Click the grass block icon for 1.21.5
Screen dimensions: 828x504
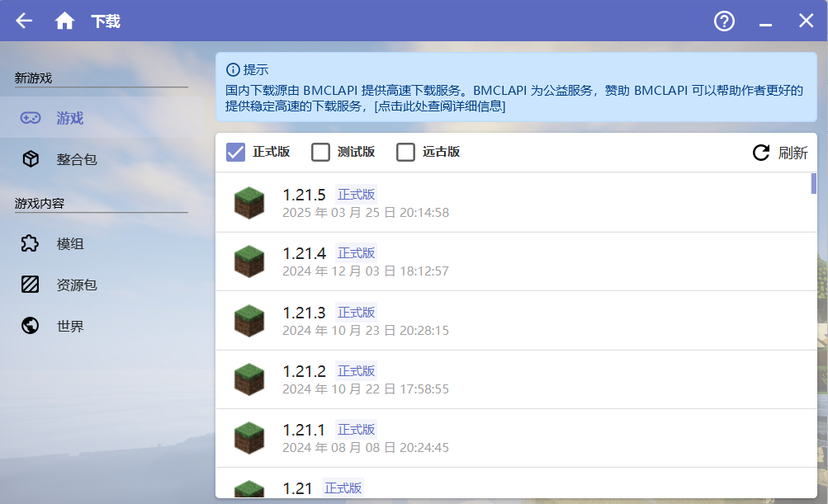(248, 203)
